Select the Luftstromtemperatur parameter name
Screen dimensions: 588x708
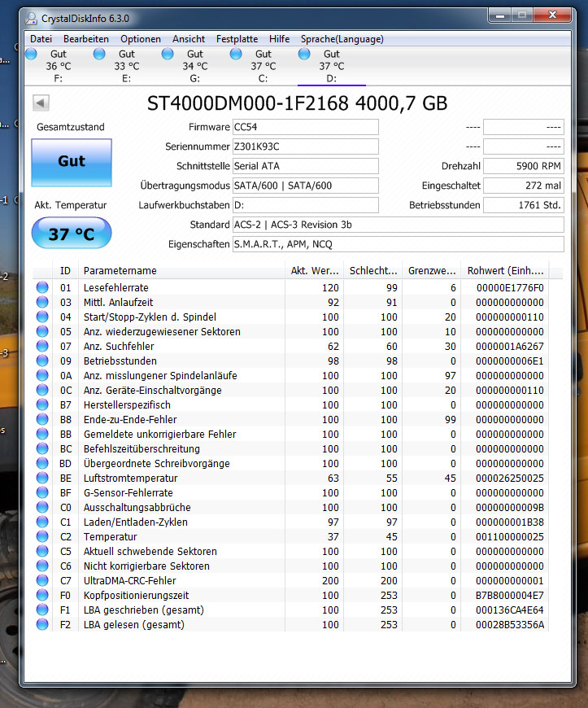[130, 479]
